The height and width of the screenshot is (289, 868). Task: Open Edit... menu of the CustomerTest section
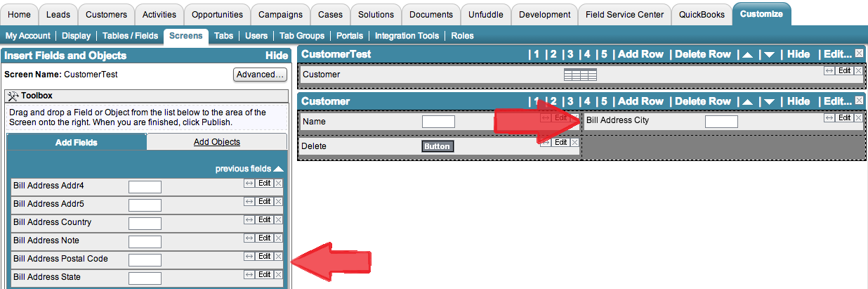tap(837, 54)
